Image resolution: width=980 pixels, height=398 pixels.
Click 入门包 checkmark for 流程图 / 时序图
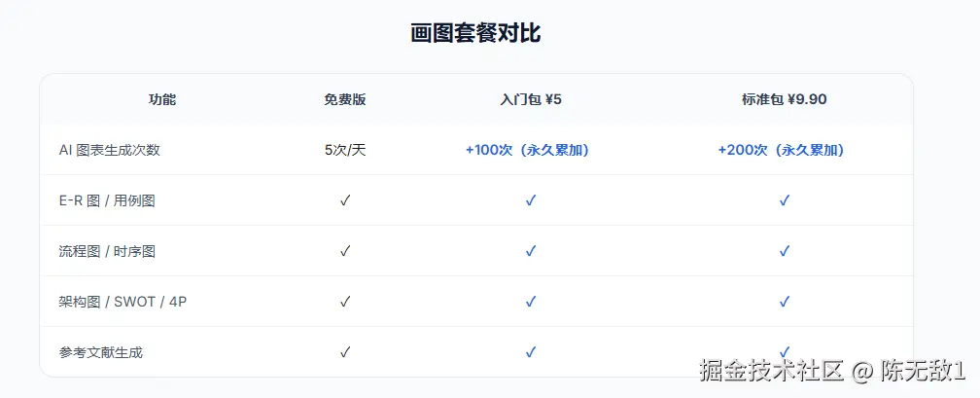click(531, 251)
